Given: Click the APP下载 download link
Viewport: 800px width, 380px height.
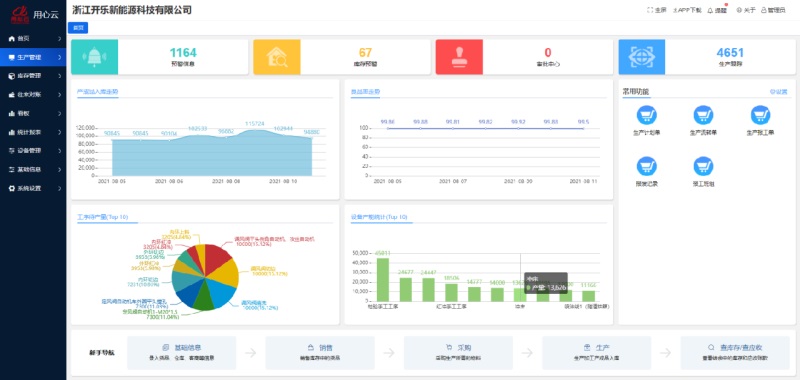Looking at the screenshot, I should point(687,10).
